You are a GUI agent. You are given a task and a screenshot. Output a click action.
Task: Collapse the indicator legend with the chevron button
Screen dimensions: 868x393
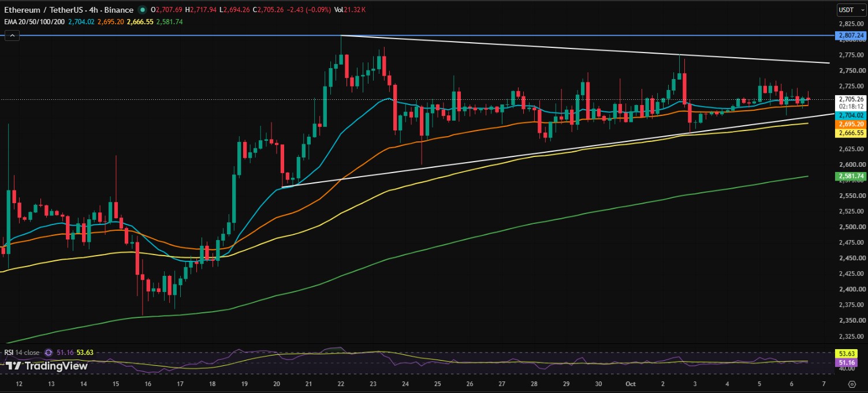(x=12, y=35)
